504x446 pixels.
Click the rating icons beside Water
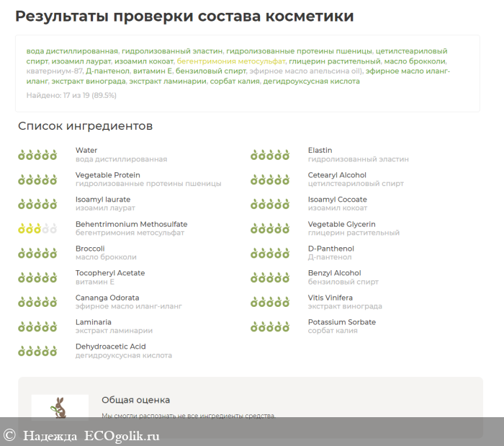[x=37, y=155]
